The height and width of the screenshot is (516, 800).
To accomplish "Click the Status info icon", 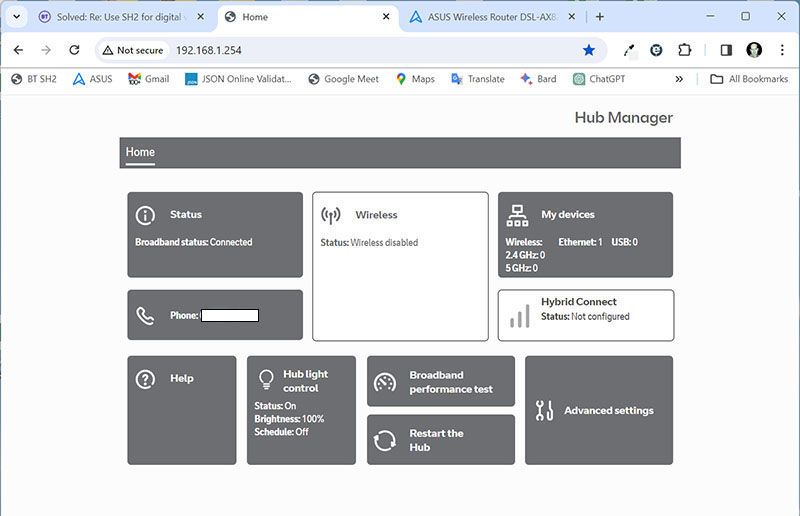I will click(x=146, y=215).
